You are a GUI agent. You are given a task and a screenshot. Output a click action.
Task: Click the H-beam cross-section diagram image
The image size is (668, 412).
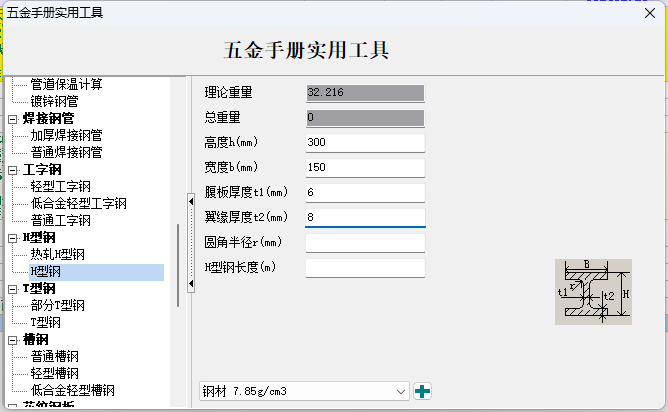593,292
